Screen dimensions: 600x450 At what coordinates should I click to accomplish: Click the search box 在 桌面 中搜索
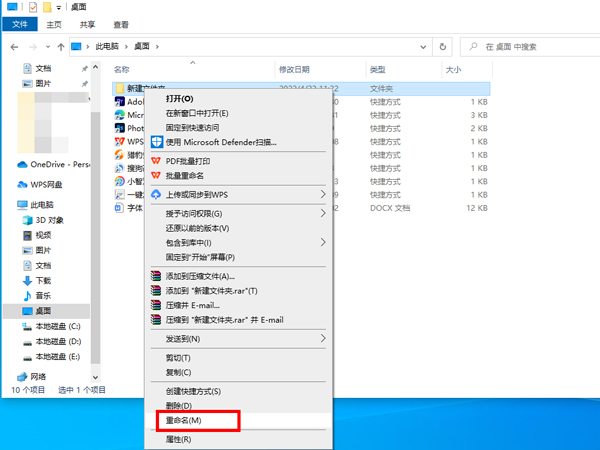point(530,47)
